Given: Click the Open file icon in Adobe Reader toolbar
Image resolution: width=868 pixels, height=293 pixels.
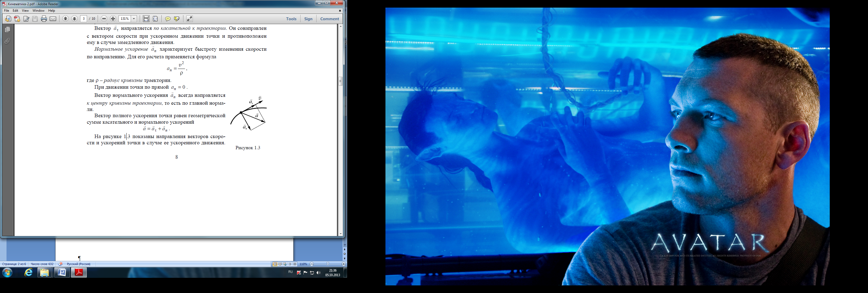Looking at the screenshot, I should pos(8,19).
